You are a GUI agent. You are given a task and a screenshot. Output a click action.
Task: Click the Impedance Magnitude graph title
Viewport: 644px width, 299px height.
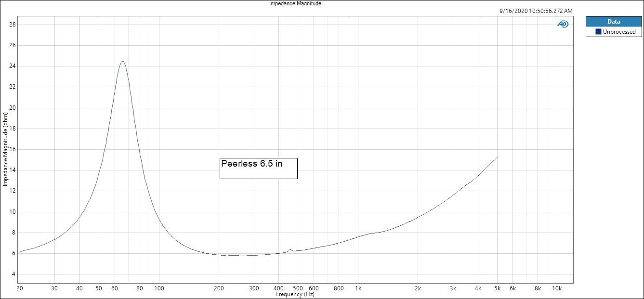pos(295,3)
